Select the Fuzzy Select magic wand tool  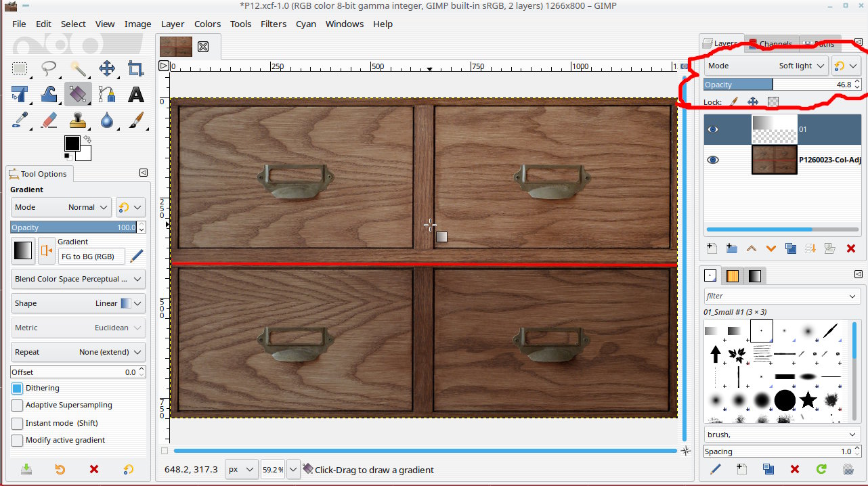[79, 68]
